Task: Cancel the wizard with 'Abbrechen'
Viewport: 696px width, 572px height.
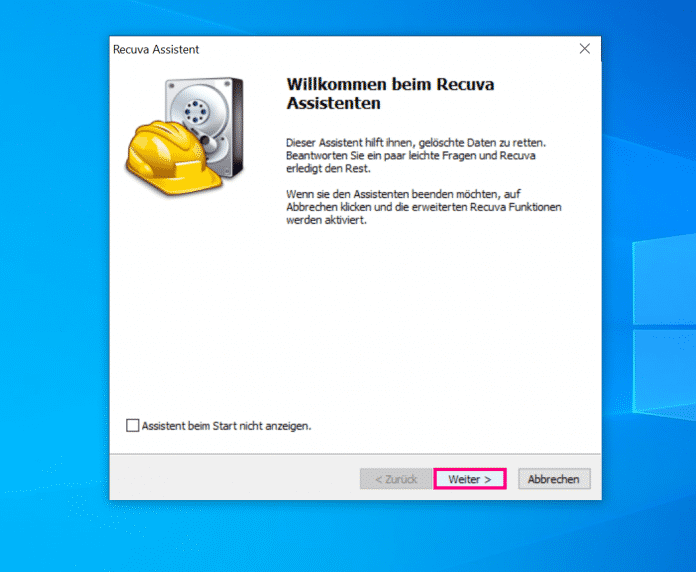Action: (x=553, y=479)
